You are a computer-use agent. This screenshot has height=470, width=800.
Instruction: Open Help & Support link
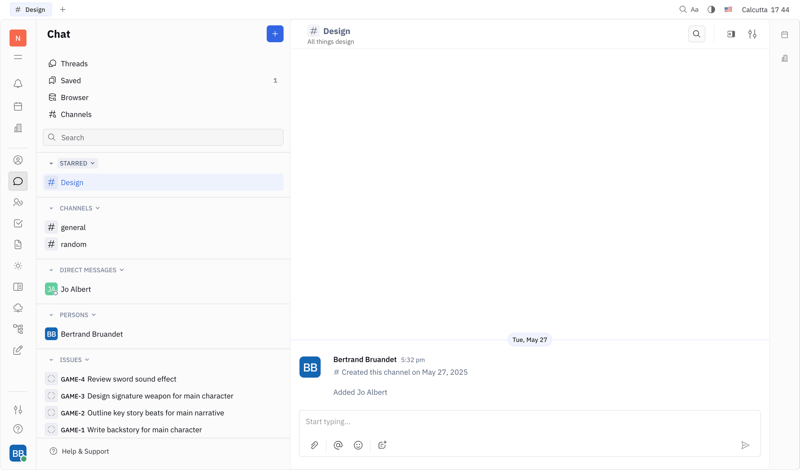(80, 451)
